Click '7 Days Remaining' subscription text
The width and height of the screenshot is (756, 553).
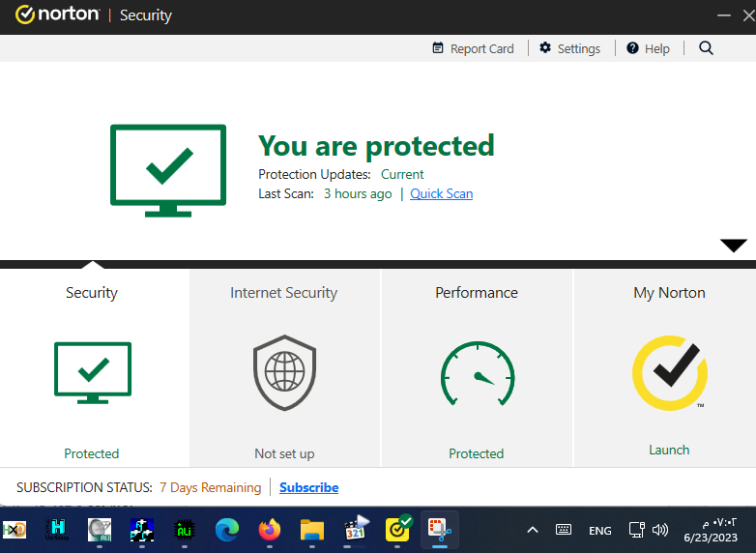210,487
